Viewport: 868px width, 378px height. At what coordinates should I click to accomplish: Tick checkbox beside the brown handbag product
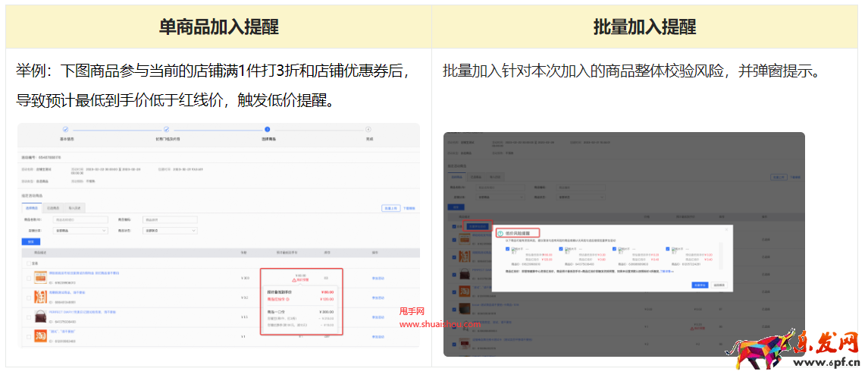pyautogui.click(x=28, y=317)
